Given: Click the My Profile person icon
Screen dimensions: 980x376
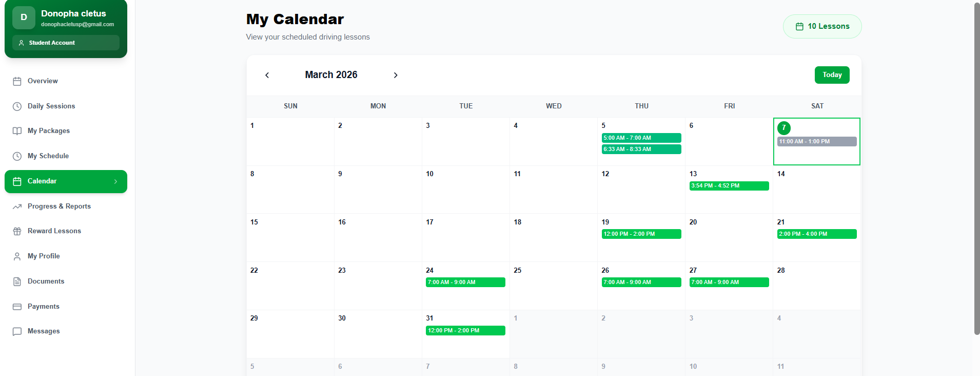Looking at the screenshot, I should point(17,256).
